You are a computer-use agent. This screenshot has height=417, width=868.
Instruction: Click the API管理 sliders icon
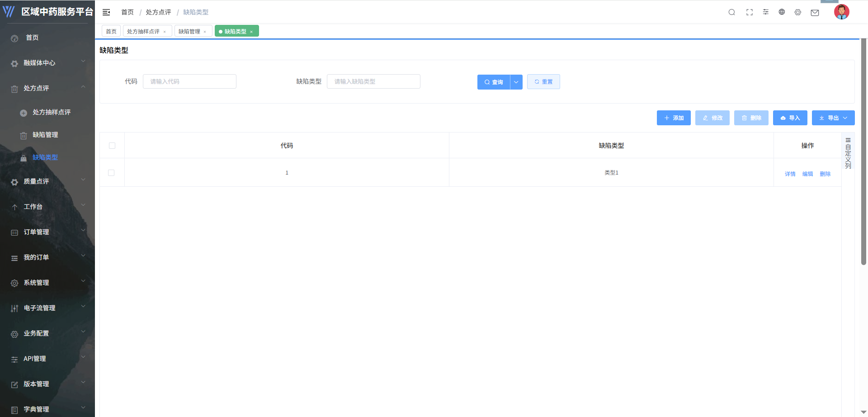[14, 360]
